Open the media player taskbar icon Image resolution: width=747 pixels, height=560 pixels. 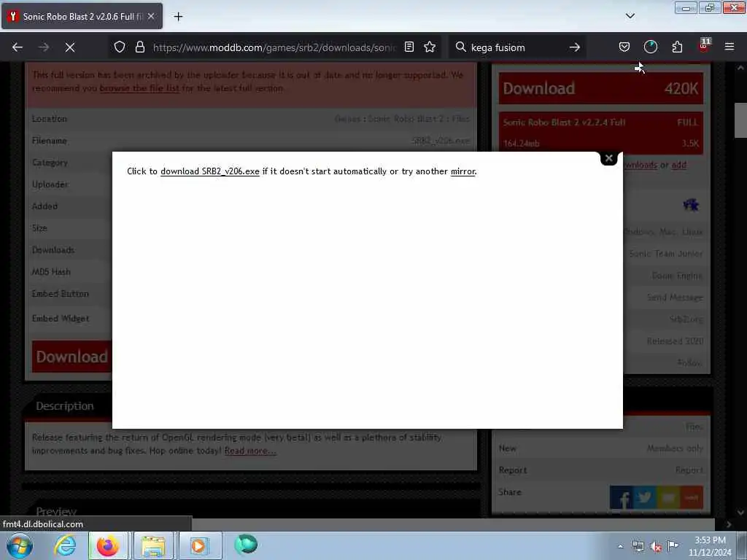tap(198, 545)
